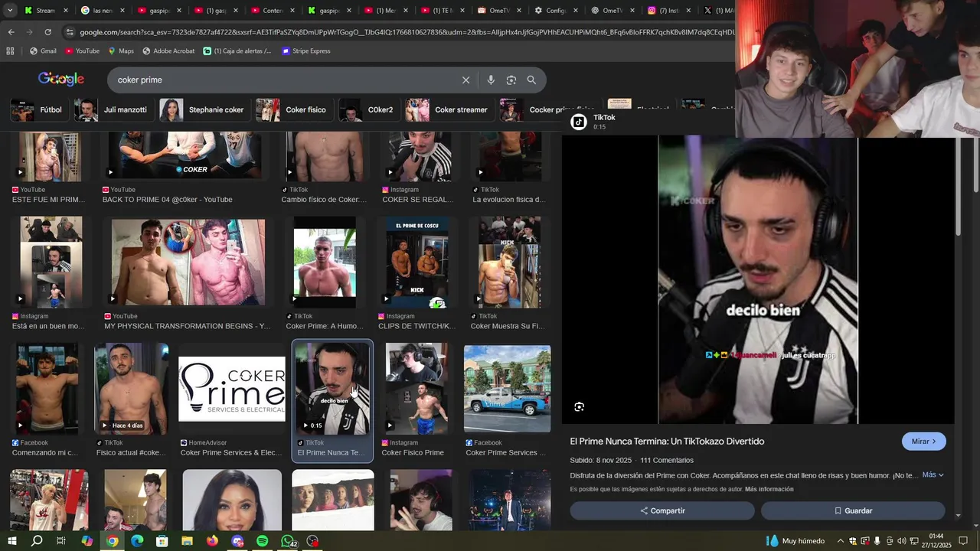Open El Prime Nunca Termina title link

[x=667, y=442]
